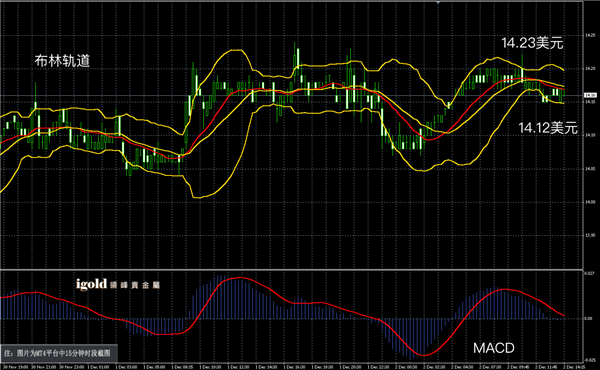Viewport: 600px width, 370px height.
Task: Click the 14.25 price scale label
Action: [x=590, y=35]
